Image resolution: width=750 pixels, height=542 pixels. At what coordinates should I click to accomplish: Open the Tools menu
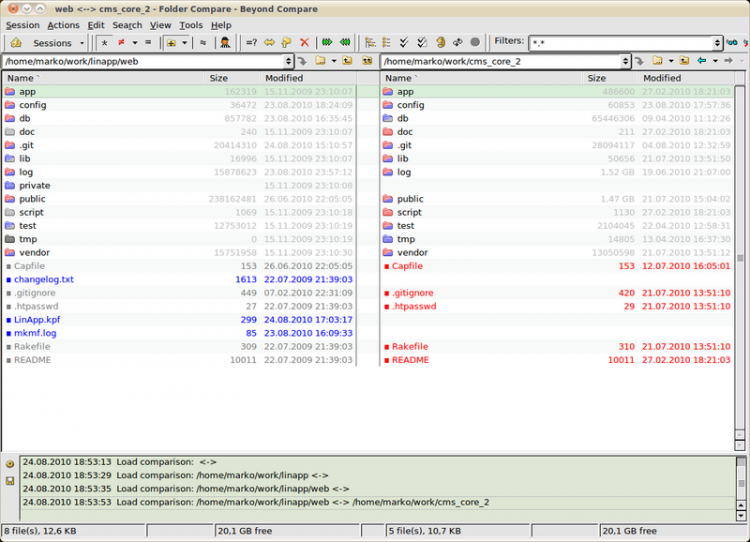coord(190,25)
